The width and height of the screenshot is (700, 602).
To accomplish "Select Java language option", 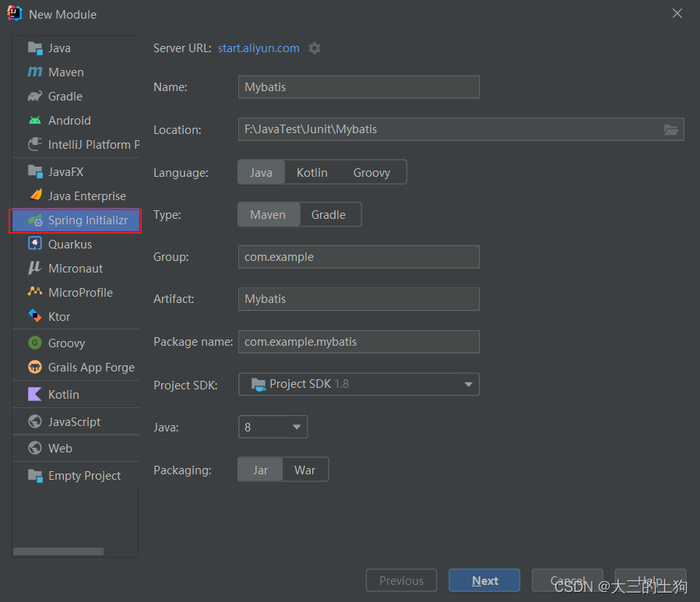I will pos(261,172).
